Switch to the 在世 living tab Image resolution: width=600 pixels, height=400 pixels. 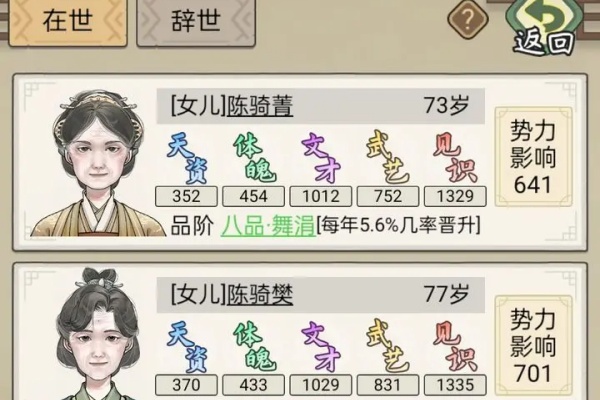tap(68, 23)
